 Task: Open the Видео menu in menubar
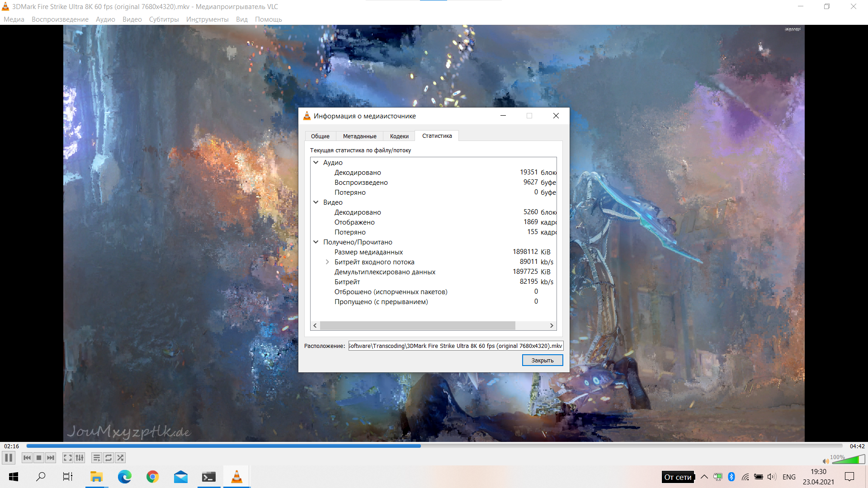tap(132, 19)
